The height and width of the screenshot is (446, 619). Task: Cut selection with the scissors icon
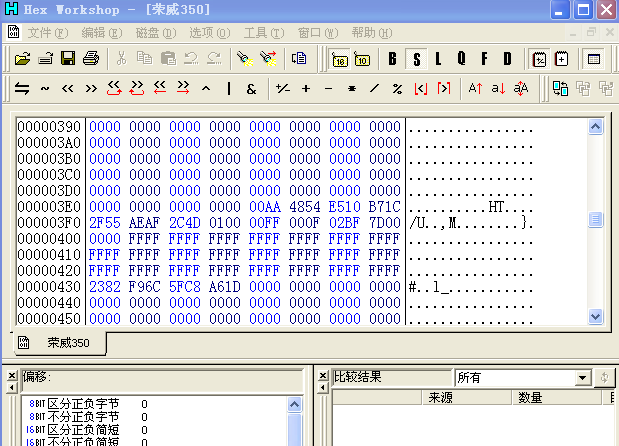121,59
